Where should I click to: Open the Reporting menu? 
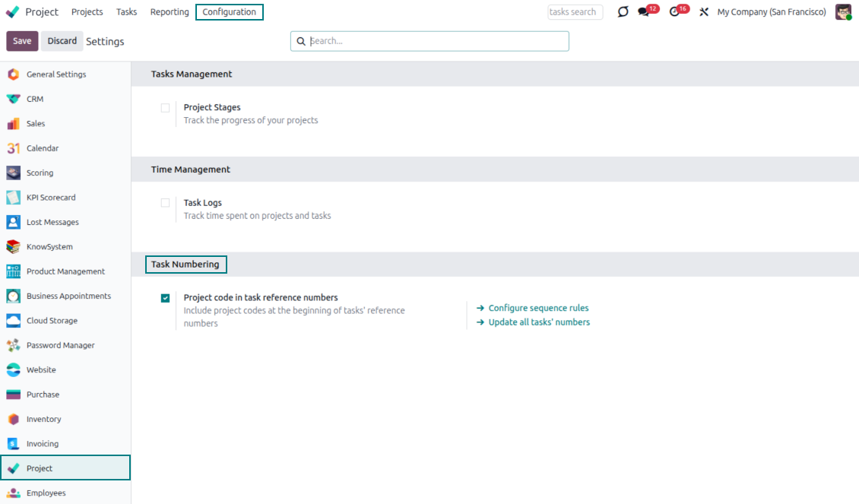(170, 12)
